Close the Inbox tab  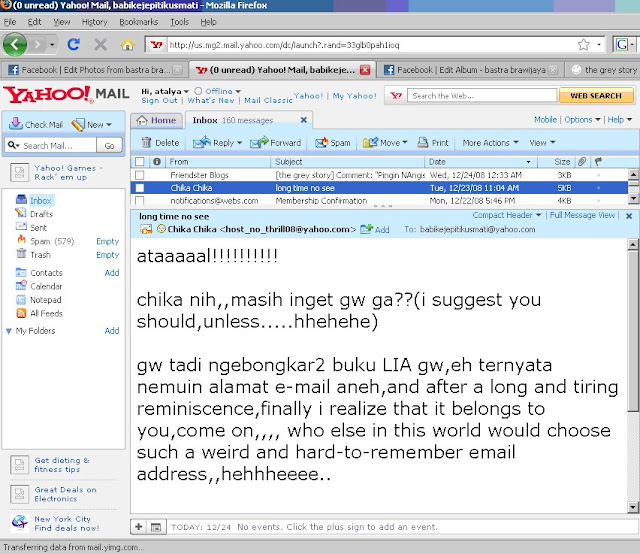point(304,120)
